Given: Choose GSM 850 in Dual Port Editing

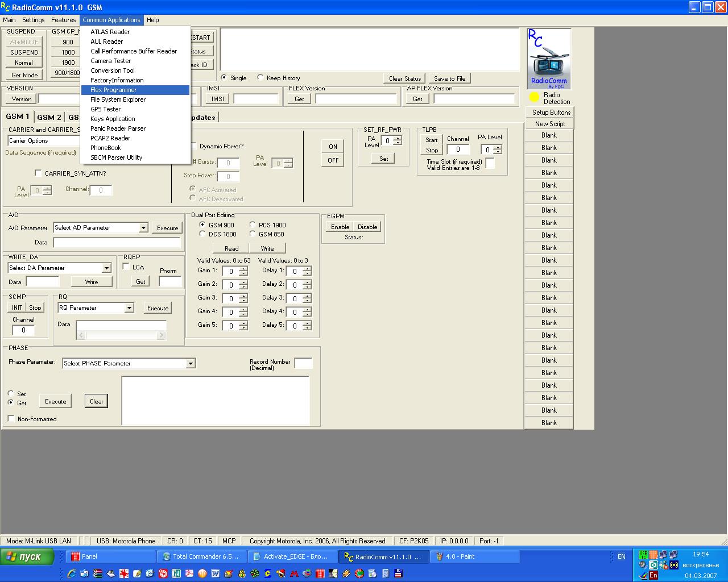Looking at the screenshot, I should coord(253,234).
